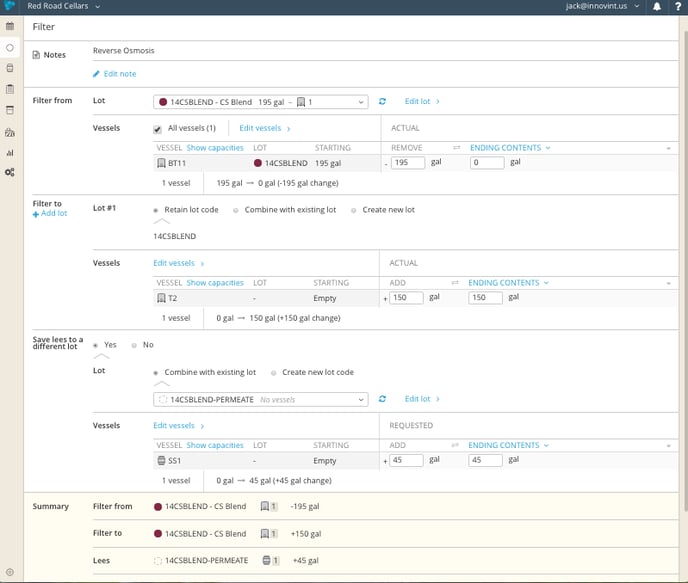Click the Notes document icon

pos(36,55)
